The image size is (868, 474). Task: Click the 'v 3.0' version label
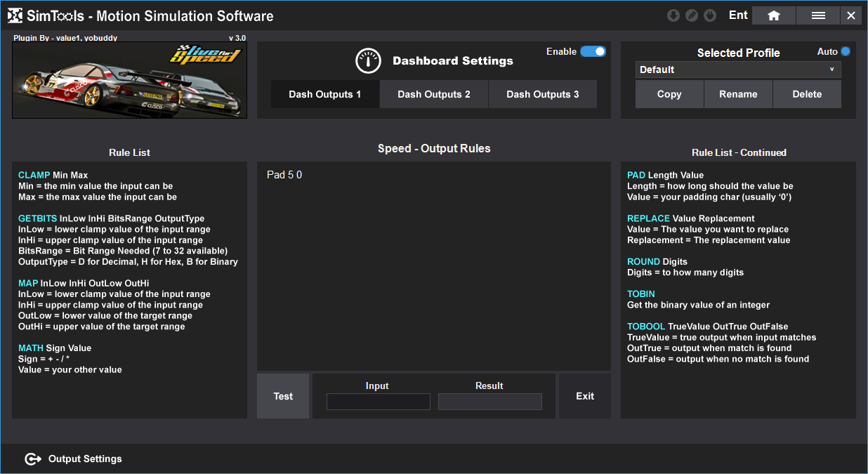click(237, 38)
